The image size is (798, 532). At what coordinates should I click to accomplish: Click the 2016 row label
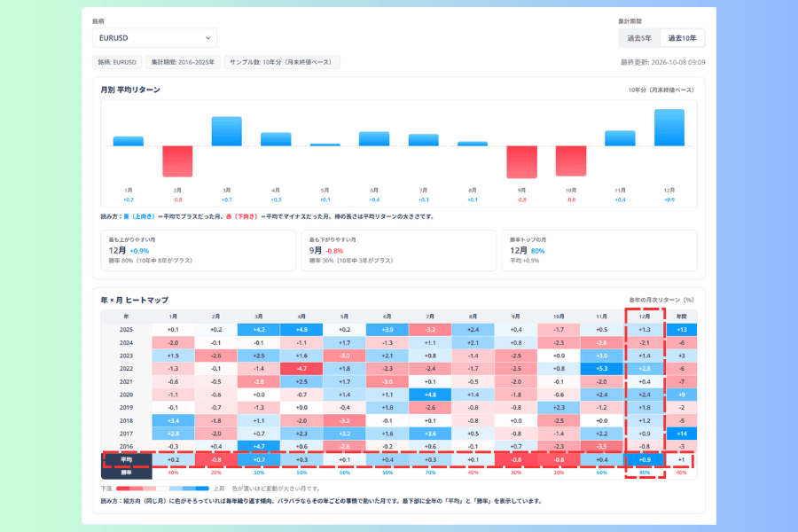point(126,447)
